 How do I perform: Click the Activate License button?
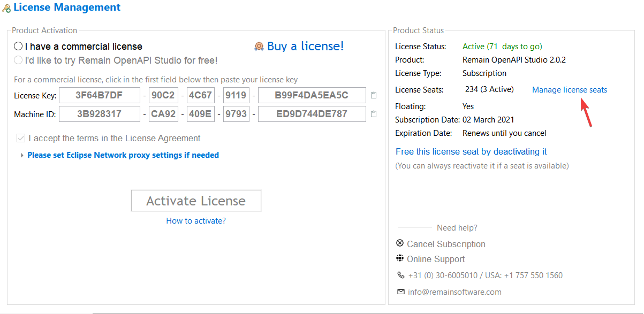click(196, 201)
